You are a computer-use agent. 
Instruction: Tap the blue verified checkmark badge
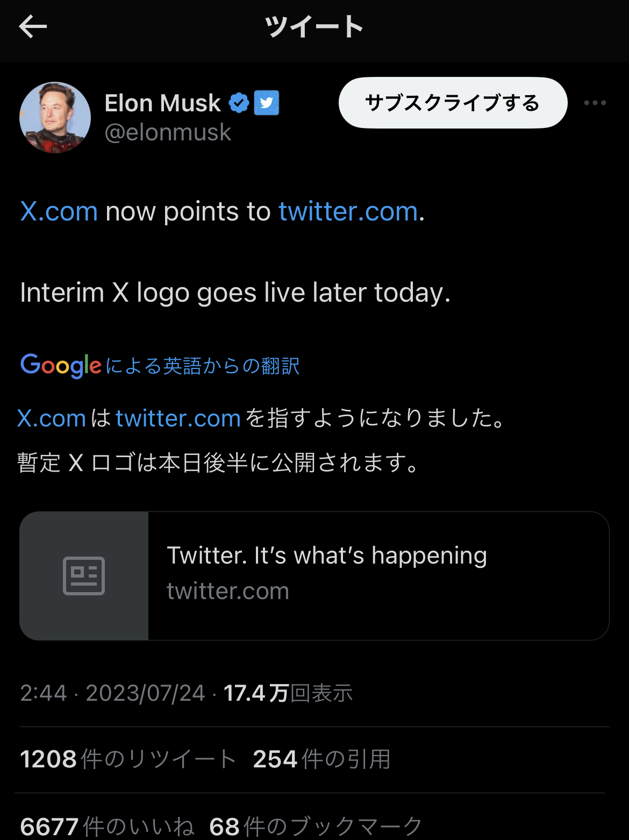(239, 103)
